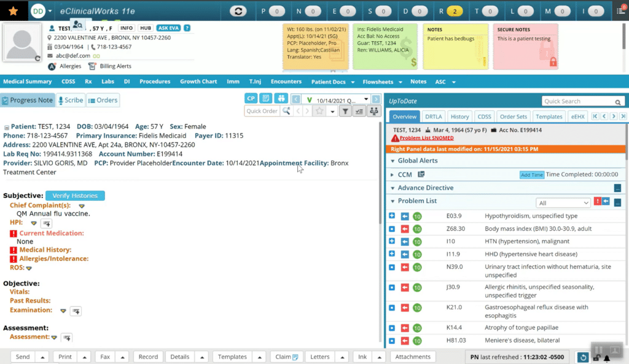Click the blue refresh icon in bottom status bar
This screenshot has width=629, height=364.
(583, 357)
